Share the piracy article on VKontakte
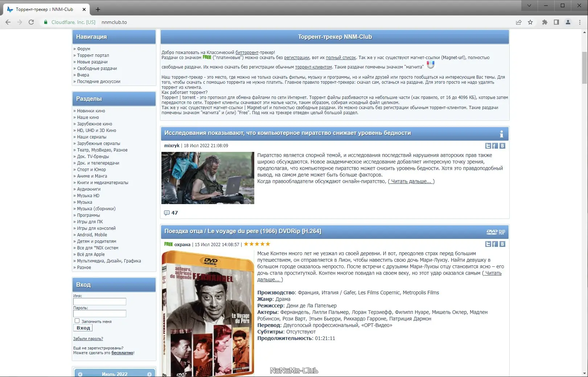 pyautogui.click(x=502, y=146)
